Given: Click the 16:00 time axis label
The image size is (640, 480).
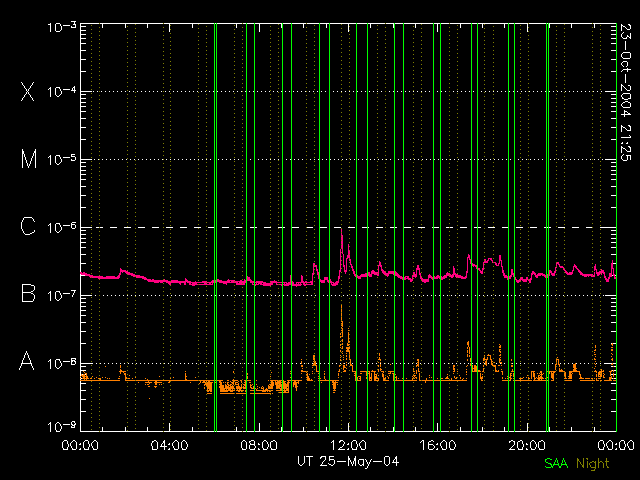Looking at the screenshot, I should pos(438,445).
